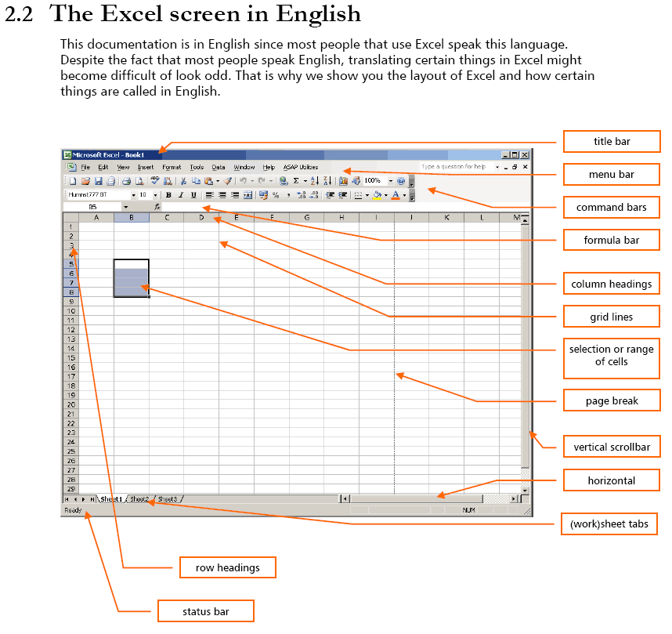Insert a function using the fx button
The height and width of the screenshot is (634, 672).
[x=157, y=207]
